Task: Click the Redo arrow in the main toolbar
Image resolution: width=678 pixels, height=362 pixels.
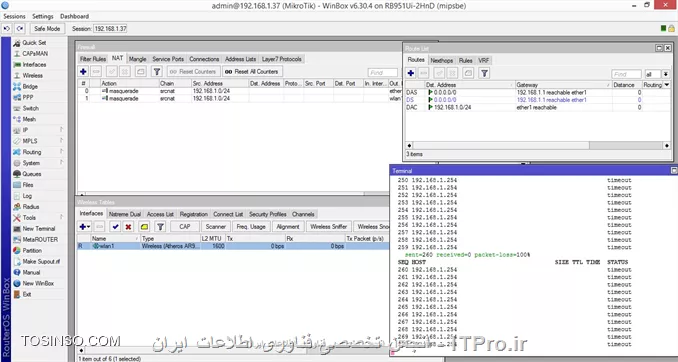Action: tap(20, 29)
